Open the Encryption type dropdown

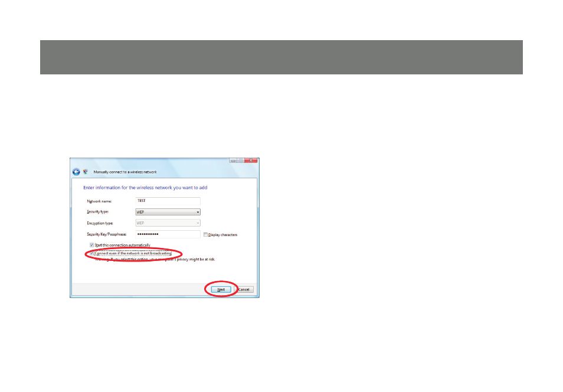[168, 223]
